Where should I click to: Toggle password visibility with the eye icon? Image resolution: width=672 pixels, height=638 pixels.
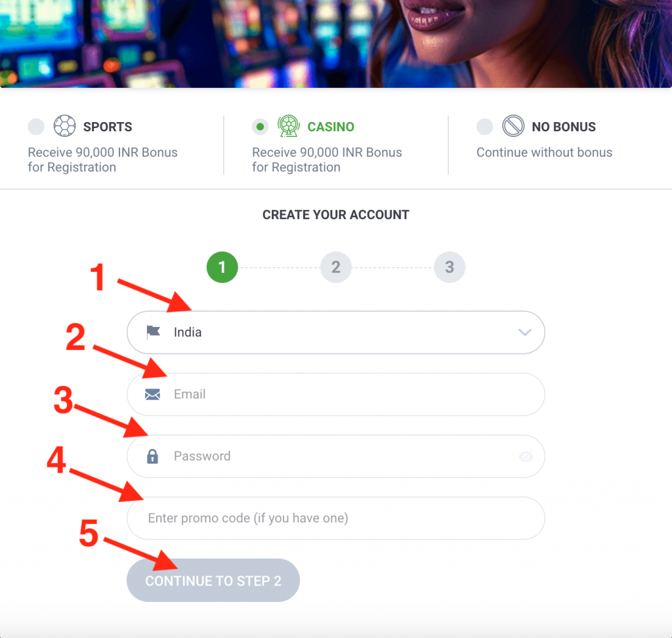pyautogui.click(x=526, y=457)
